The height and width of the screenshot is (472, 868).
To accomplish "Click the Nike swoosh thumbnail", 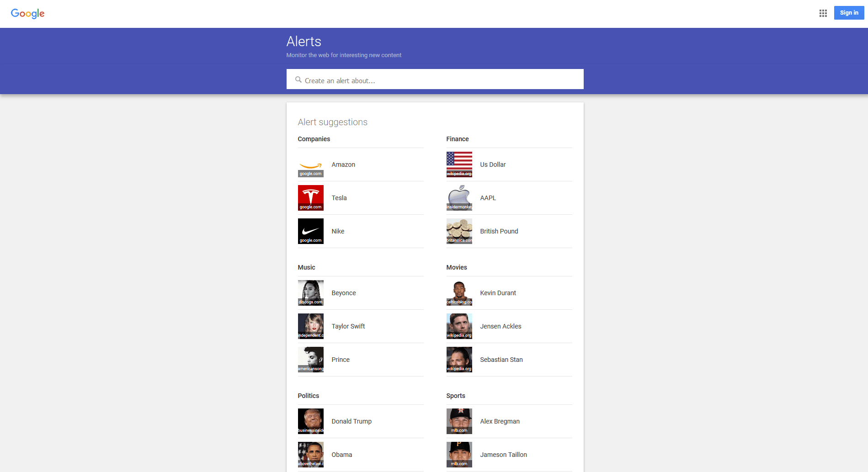I will (310, 231).
